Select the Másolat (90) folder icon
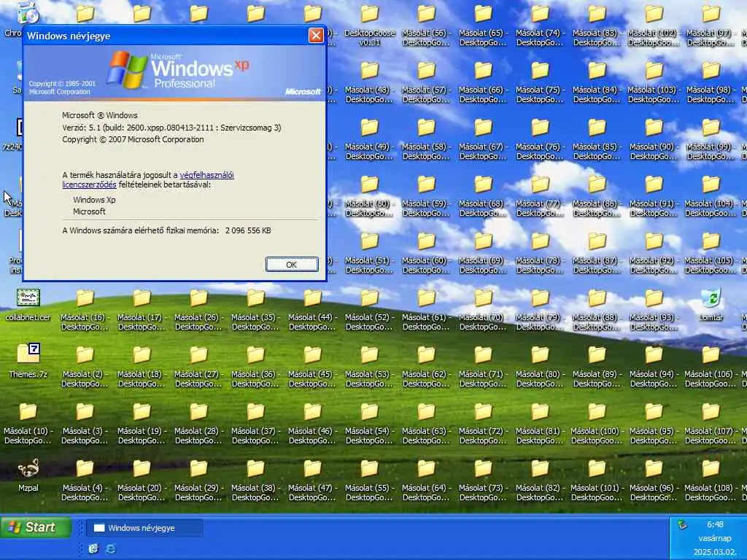Viewport: 747px width, 560px height. pos(654,128)
